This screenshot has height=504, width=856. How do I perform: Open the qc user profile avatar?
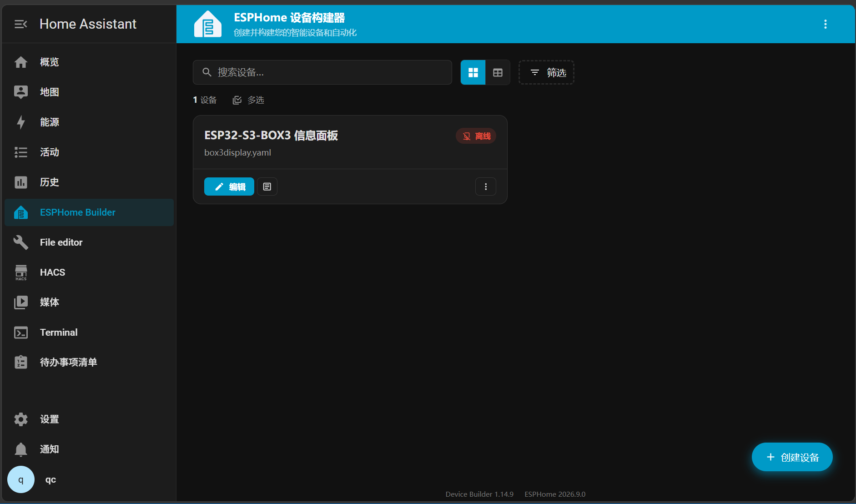21,479
